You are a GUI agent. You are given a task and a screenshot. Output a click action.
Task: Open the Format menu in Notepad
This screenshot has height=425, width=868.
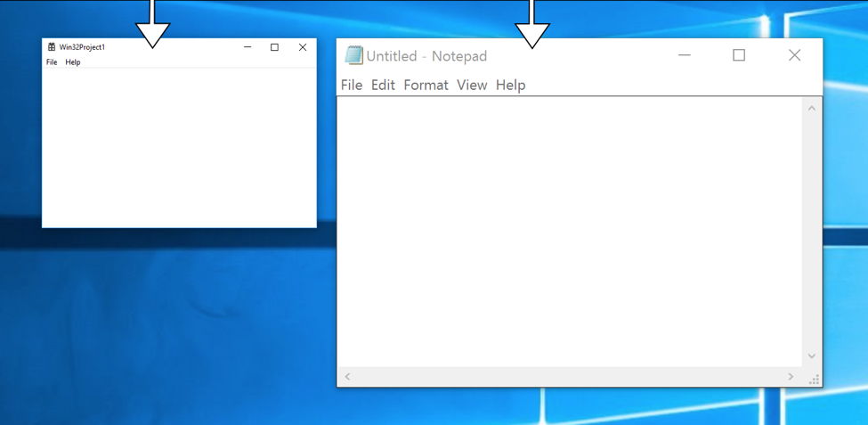(x=426, y=85)
